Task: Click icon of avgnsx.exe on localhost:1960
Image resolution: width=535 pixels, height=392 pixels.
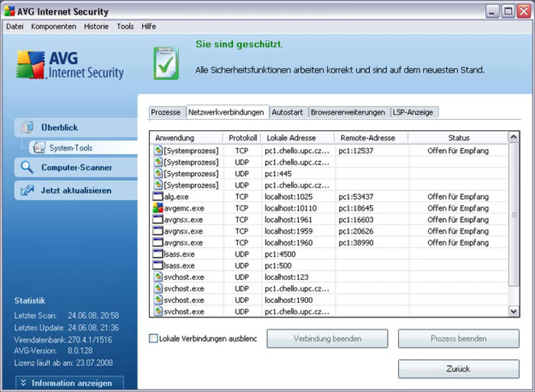Action: 158,243
